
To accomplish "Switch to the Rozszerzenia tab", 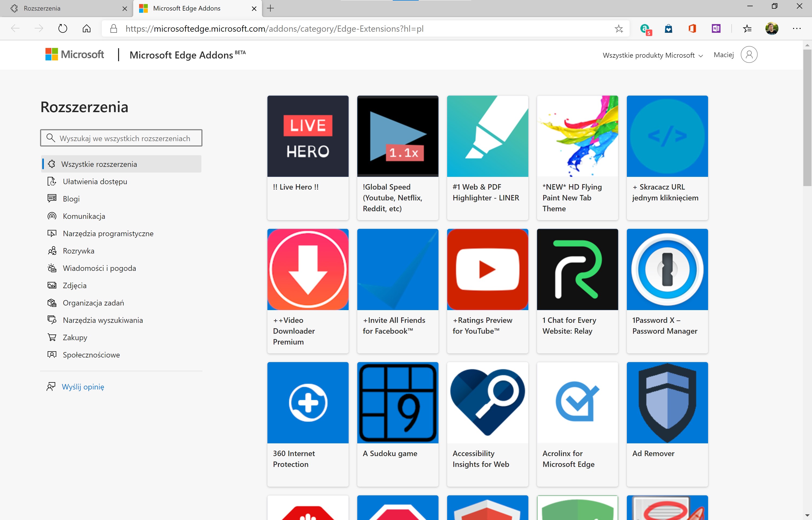I will coord(67,8).
